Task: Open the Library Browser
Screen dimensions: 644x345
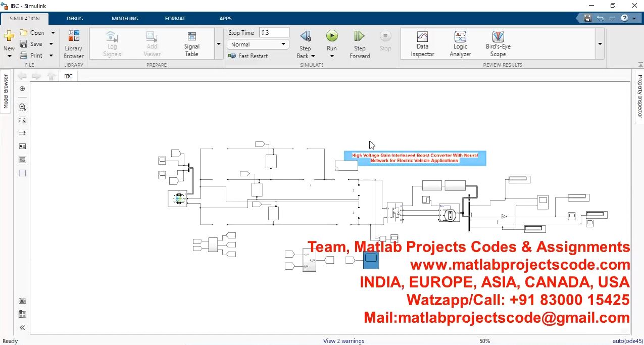Action: [74, 44]
